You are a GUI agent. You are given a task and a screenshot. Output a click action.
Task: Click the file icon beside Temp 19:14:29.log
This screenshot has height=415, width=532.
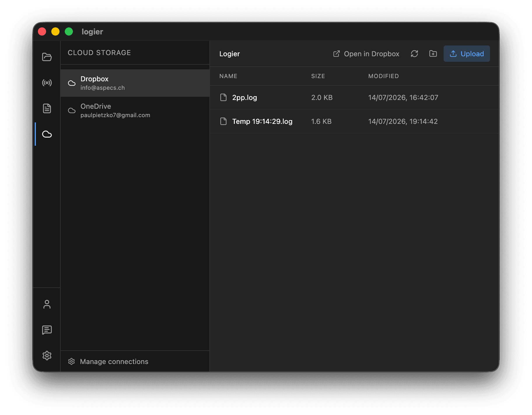coord(223,121)
